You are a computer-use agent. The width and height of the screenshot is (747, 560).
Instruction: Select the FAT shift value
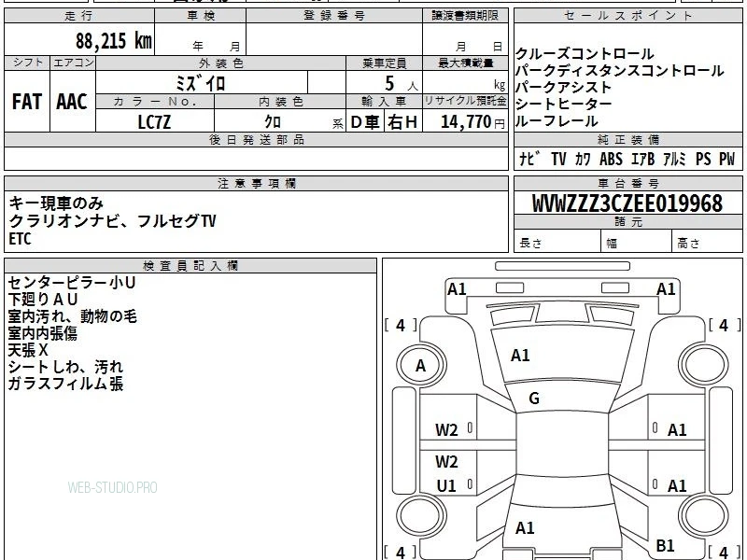tap(27, 102)
